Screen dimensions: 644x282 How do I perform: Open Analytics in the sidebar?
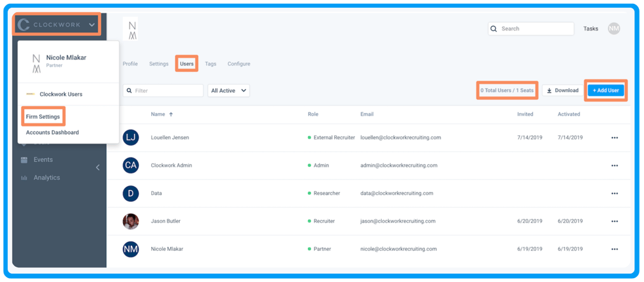coord(47,178)
